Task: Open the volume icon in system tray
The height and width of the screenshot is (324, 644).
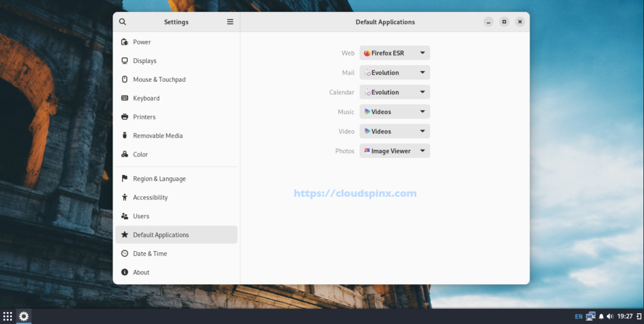Action: point(610,316)
